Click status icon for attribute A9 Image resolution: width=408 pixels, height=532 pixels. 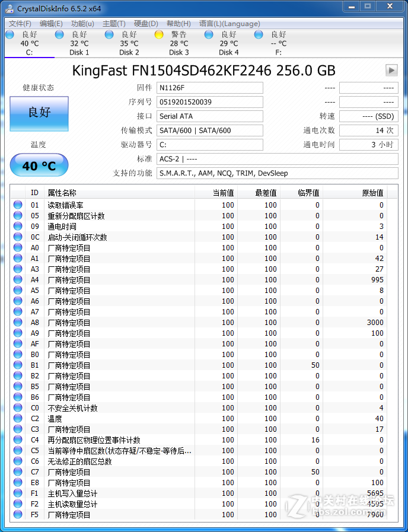pyautogui.click(x=18, y=333)
